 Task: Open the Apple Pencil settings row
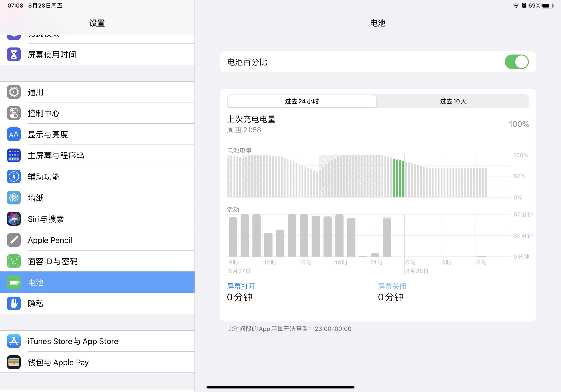[x=50, y=240]
